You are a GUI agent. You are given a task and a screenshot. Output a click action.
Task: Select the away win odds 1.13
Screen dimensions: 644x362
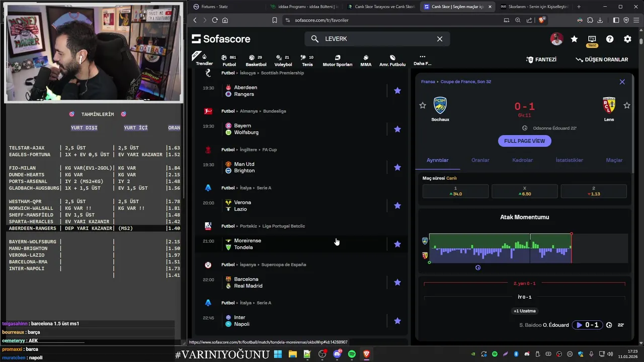click(x=594, y=191)
